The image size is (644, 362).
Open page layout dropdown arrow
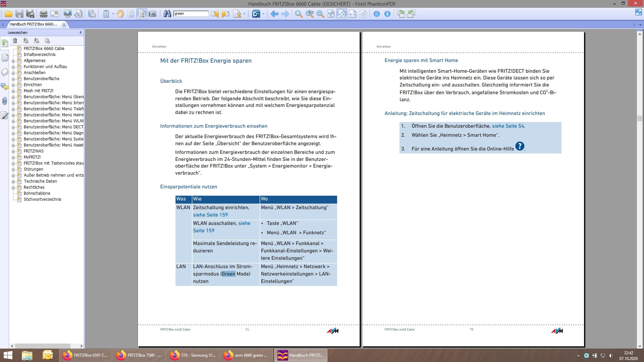[113, 14]
